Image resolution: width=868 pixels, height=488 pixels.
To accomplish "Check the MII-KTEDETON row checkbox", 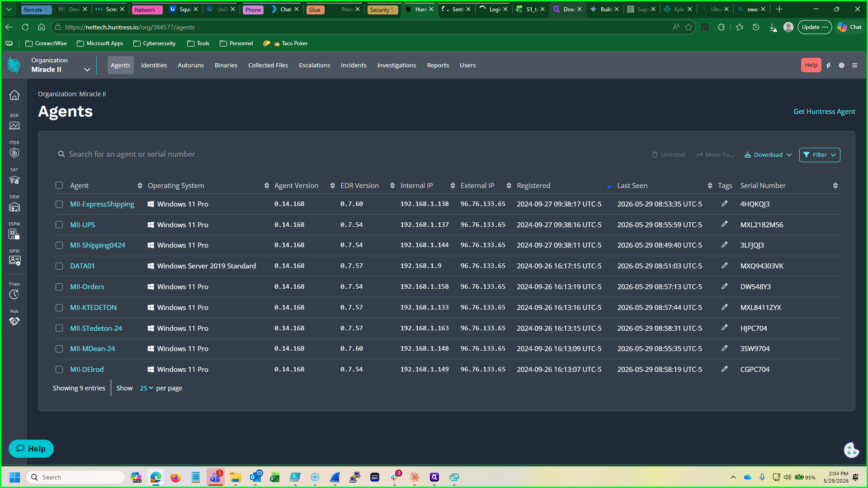I will coord(59,308).
